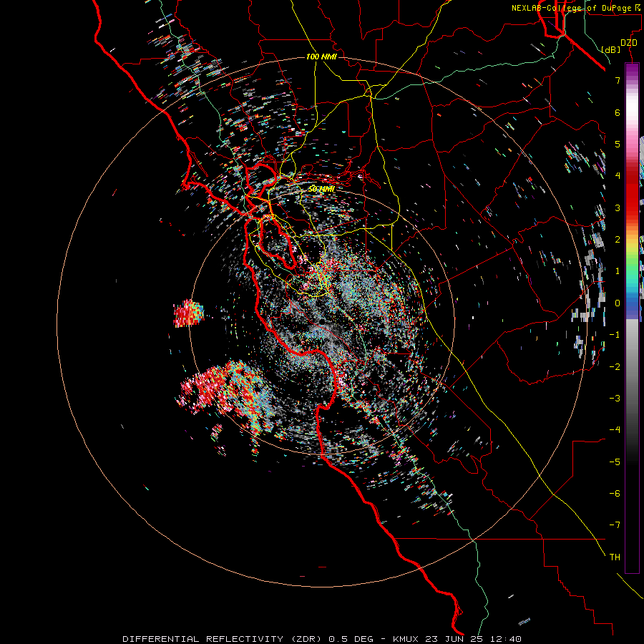Click the "-3" scale label
This screenshot has height=644, width=644.
click(615, 399)
